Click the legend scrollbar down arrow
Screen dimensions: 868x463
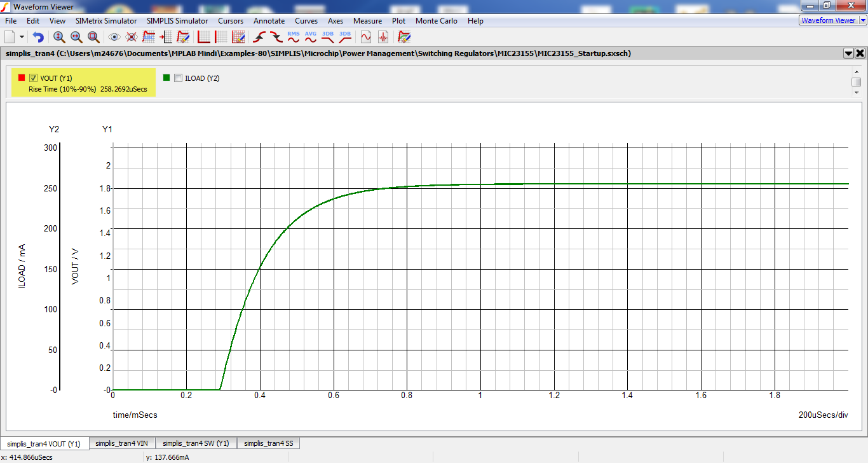pos(857,92)
